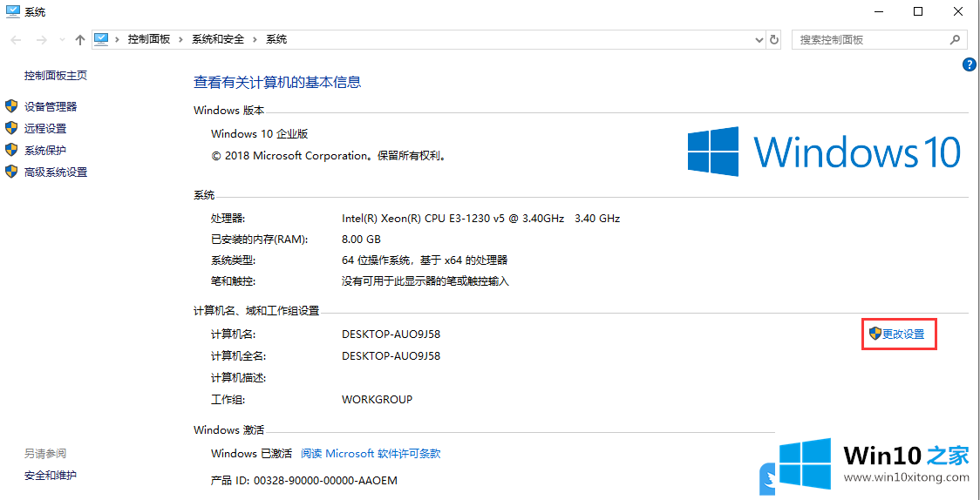Click the Back navigation arrow
The width and height of the screenshot is (980, 500).
point(17,40)
